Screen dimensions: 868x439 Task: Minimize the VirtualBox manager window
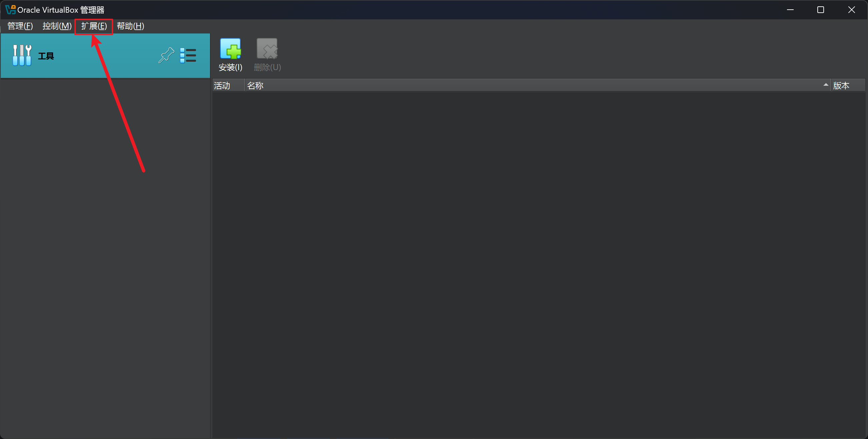tap(790, 10)
